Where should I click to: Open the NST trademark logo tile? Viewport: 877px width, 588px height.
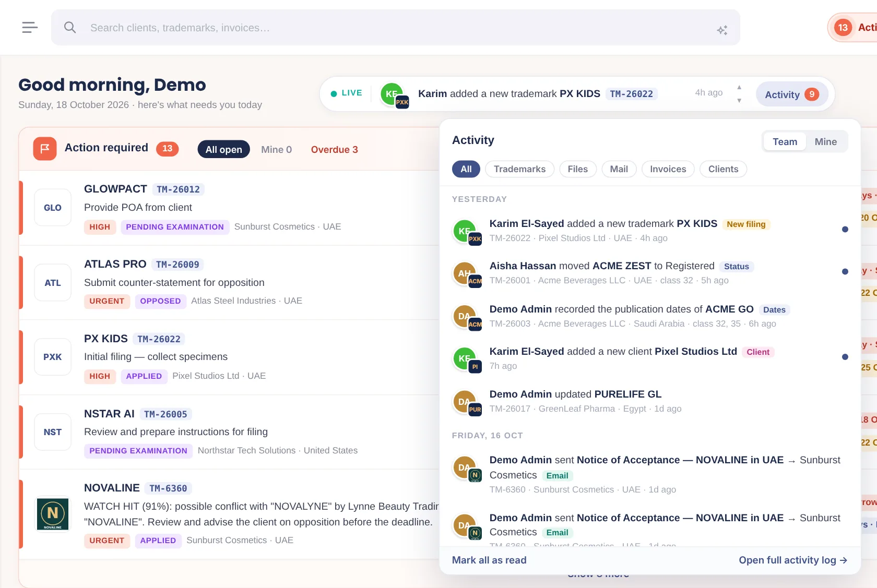53,432
